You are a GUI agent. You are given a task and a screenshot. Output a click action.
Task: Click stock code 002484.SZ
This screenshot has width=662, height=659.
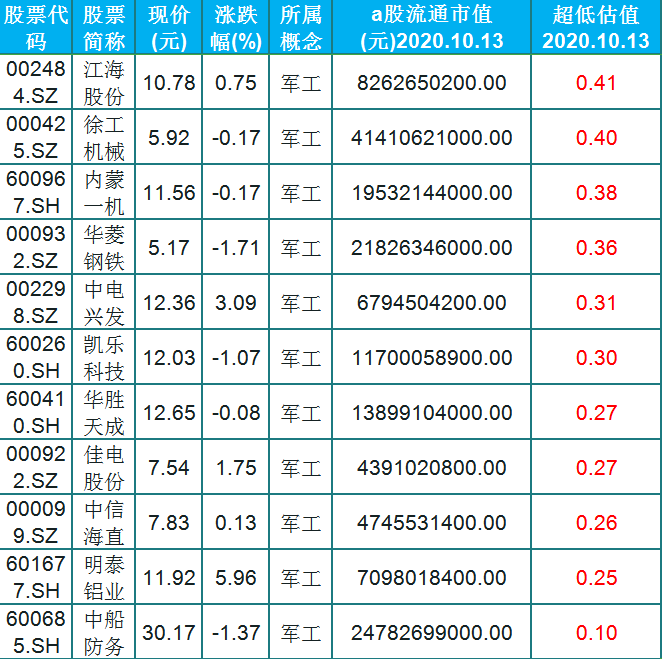click(x=35, y=82)
